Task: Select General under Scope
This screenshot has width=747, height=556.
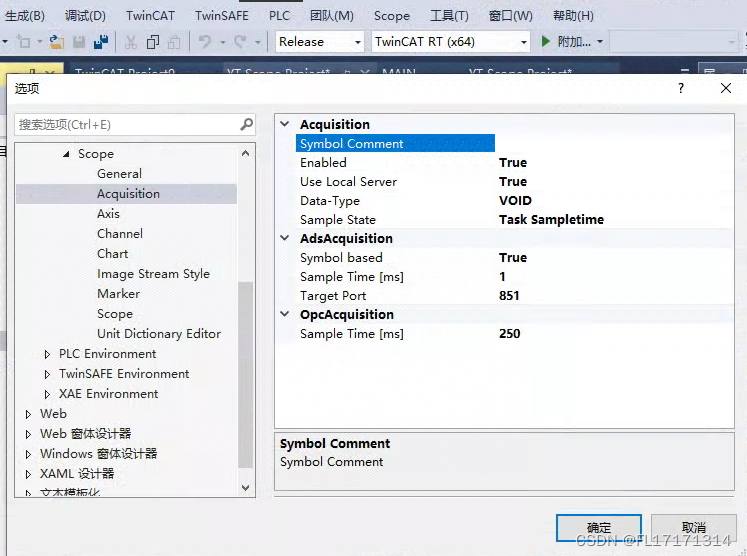Action: (x=120, y=174)
